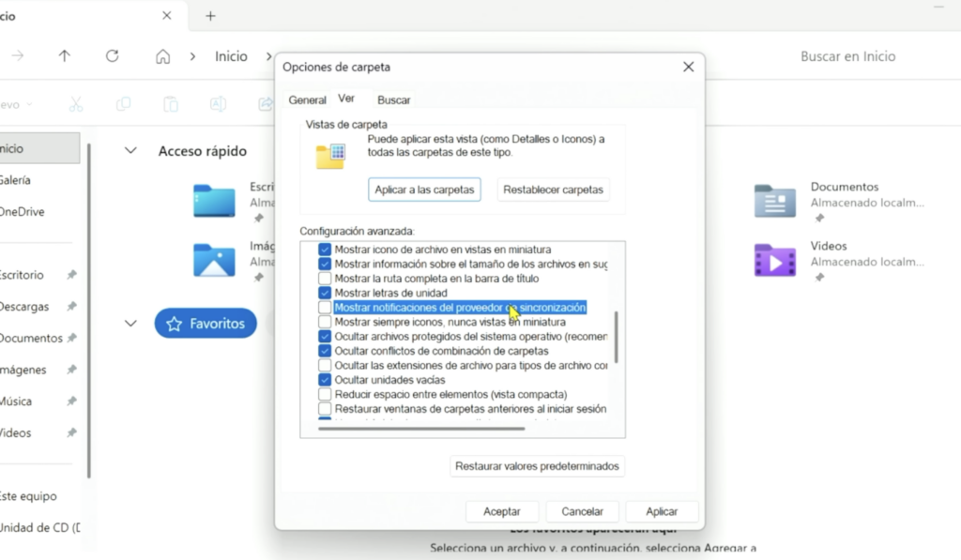This screenshot has width=961, height=560.
Task: Uncheck Mostrar información sobre el tamaño de archivos
Action: tap(325, 265)
